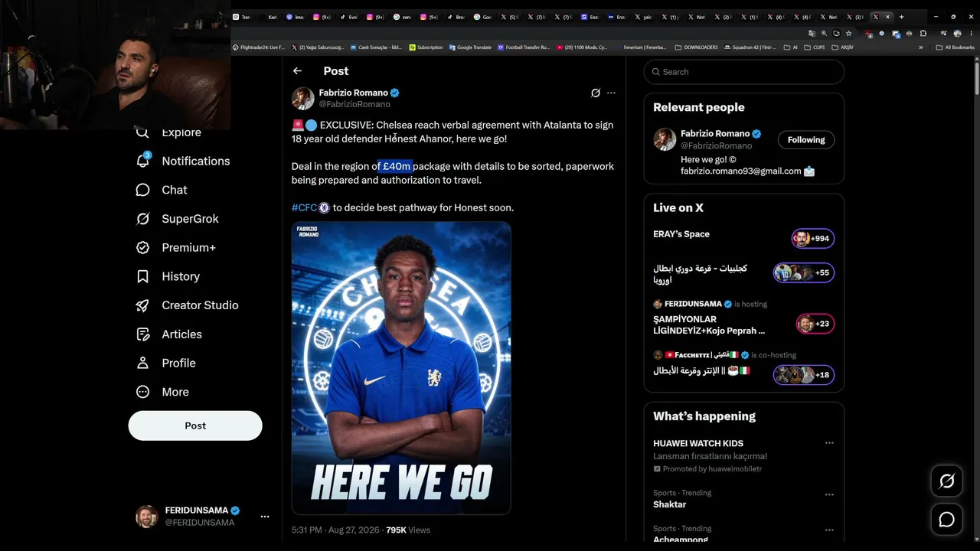
Task: Open the Creator Studio menu item
Action: pyautogui.click(x=188, y=305)
